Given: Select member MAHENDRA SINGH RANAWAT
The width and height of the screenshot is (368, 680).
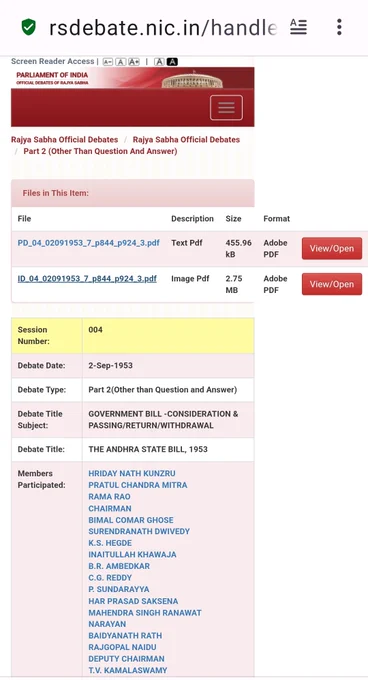Looking at the screenshot, I should point(145,613).
